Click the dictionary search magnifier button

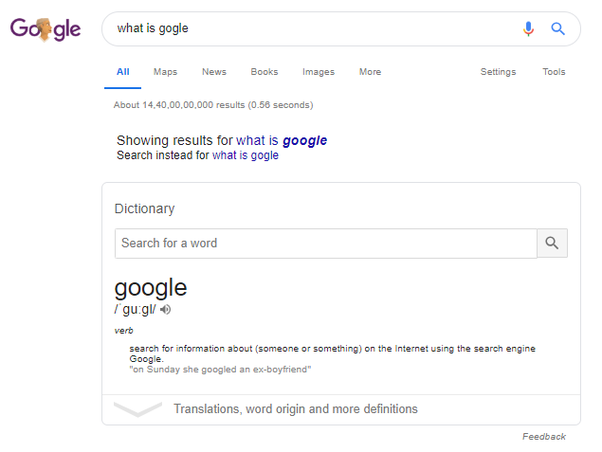pos(552,243)
